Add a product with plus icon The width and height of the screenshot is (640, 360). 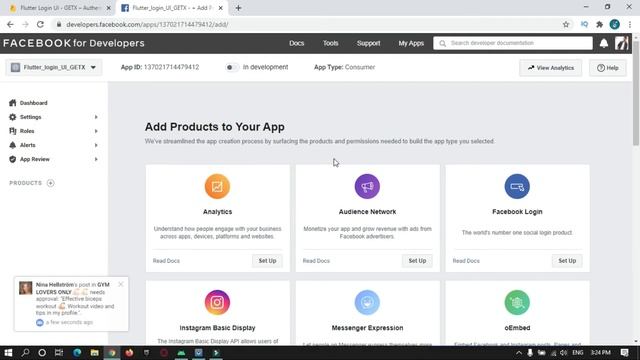tap(51, 183)
